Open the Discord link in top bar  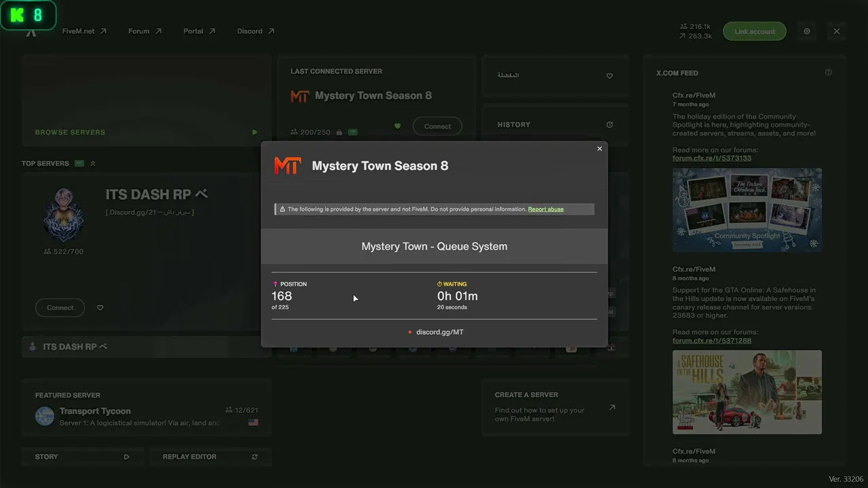[256, 31]
